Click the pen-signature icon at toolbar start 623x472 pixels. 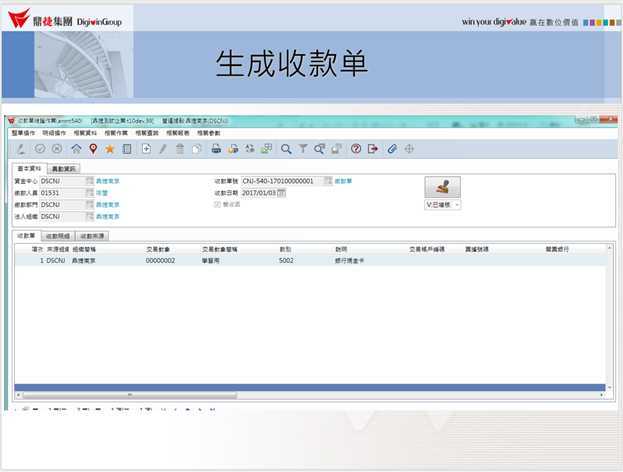(x=21, y=149)
